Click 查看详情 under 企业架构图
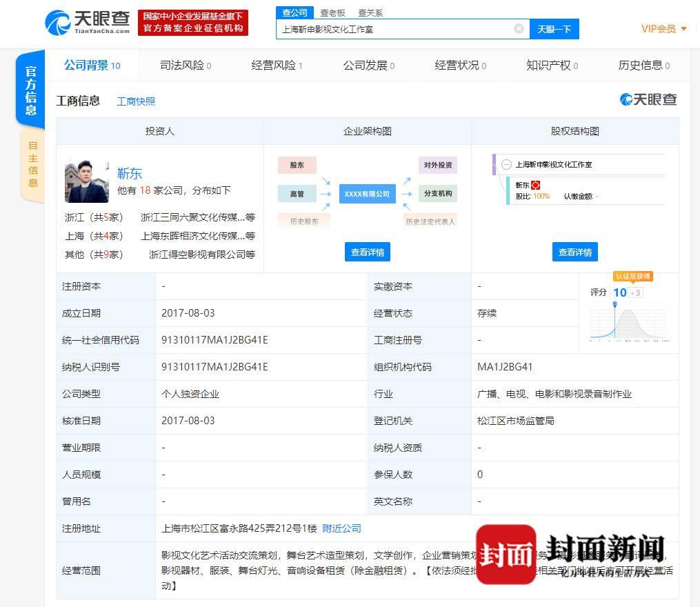700x607 pixels. [367, 252]
